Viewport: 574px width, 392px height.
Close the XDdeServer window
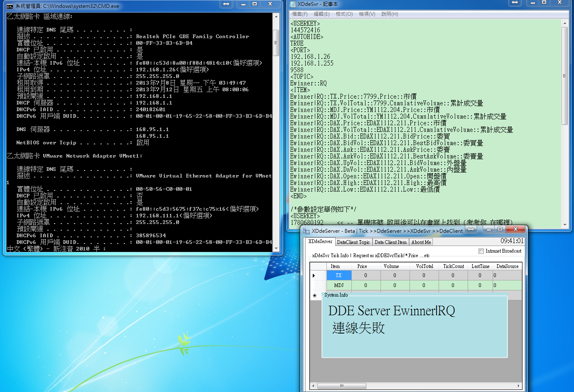515,229
